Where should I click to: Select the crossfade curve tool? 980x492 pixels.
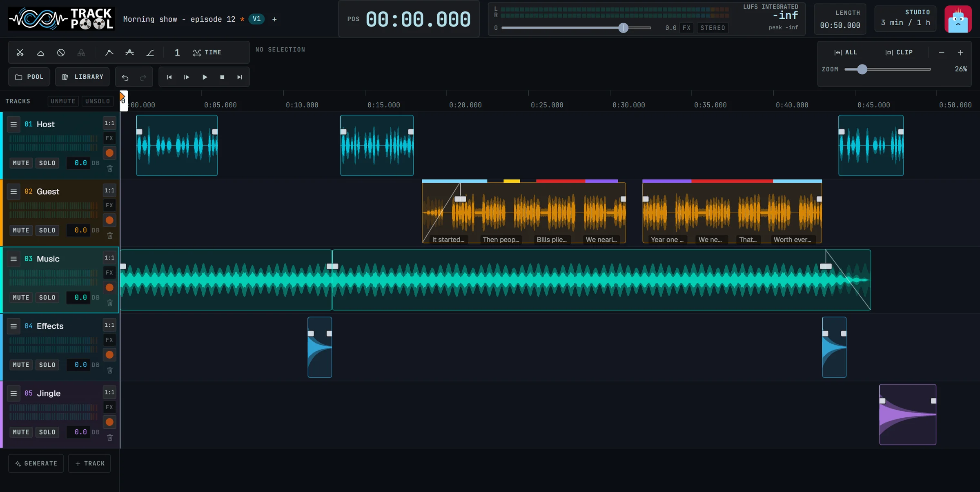[x=129, y=53]
